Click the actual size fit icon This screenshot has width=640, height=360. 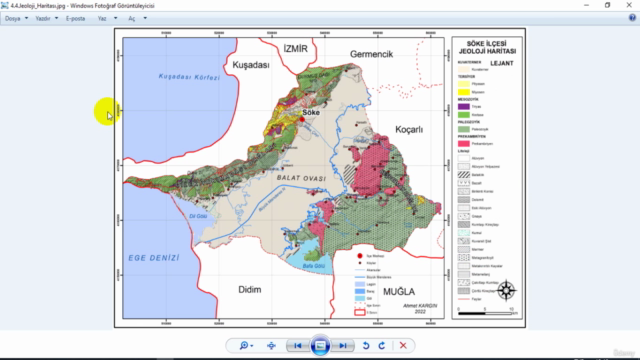click(271, 346)
